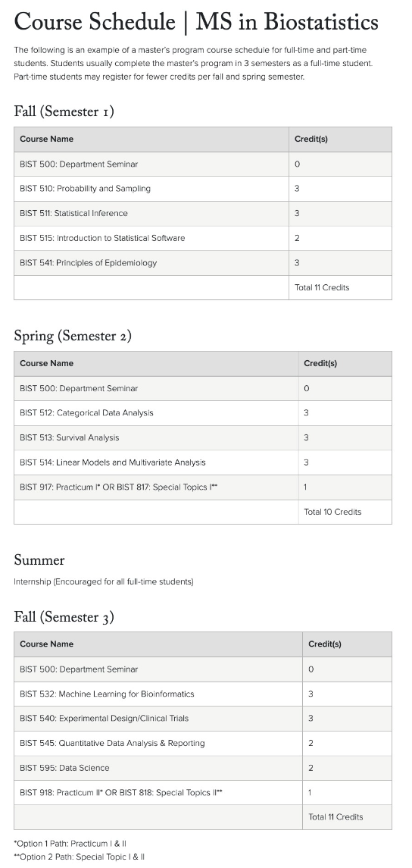The height and width of the screenshot is (868, 412).
Task: Select BIST 532: Machine Learning for Bioinformatics
Action: point(108,694)
